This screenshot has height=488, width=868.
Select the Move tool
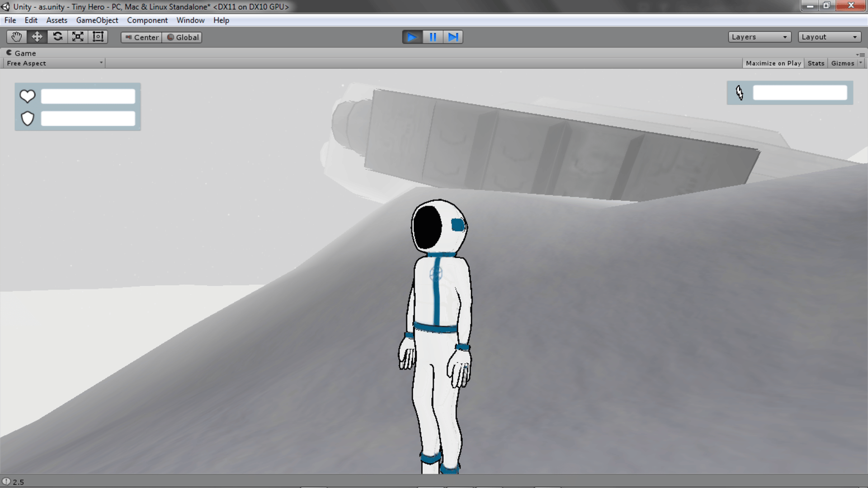[37, 37]
